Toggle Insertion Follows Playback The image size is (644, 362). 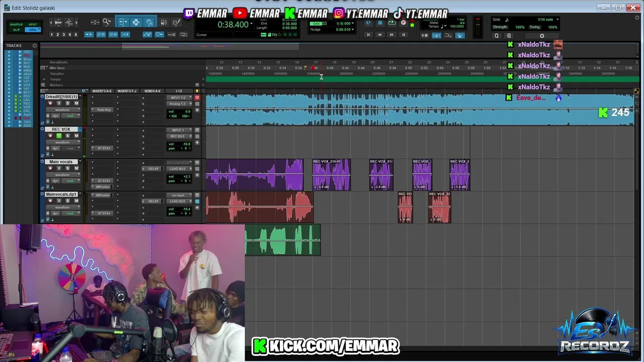pyautogui.click(x=125, y=35)
